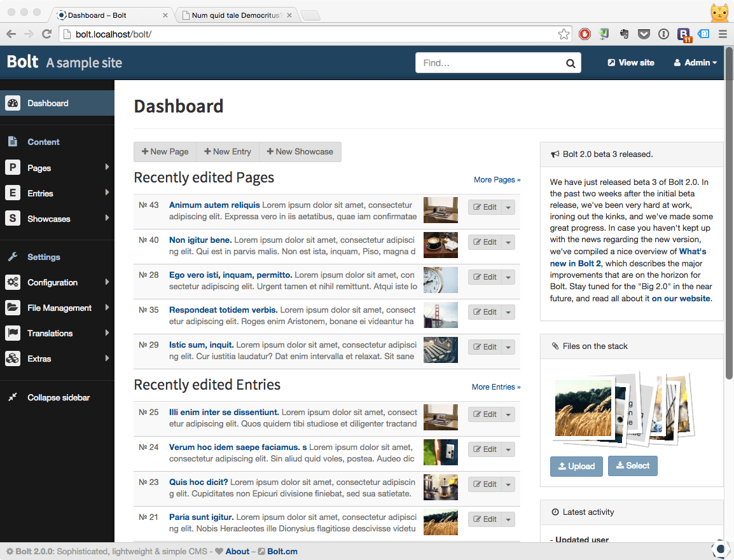Click the Entries 'E' sidebar icon
Image resolution: width=734 pixels, height=560 pixels.
click(13, 193)
